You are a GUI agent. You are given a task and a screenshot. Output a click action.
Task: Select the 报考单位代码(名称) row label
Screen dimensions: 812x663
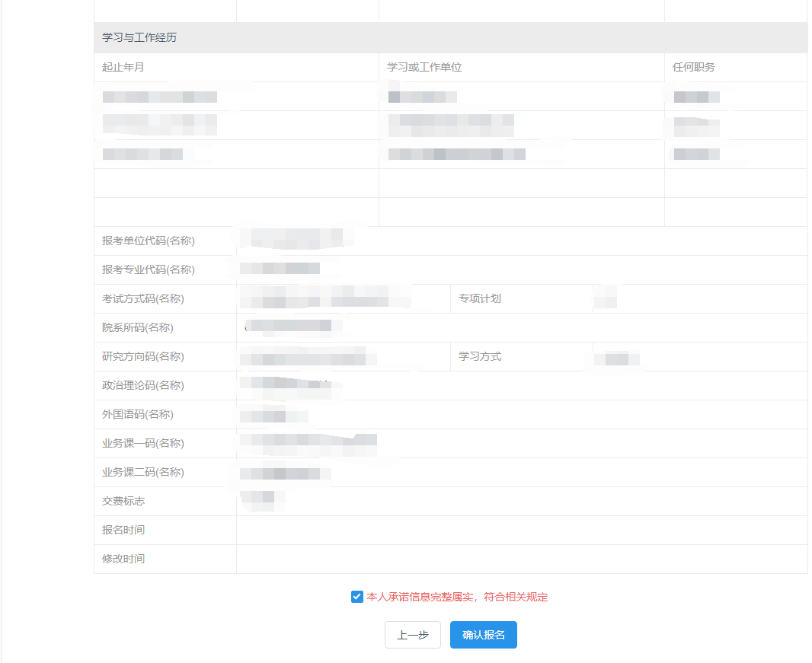148,241
